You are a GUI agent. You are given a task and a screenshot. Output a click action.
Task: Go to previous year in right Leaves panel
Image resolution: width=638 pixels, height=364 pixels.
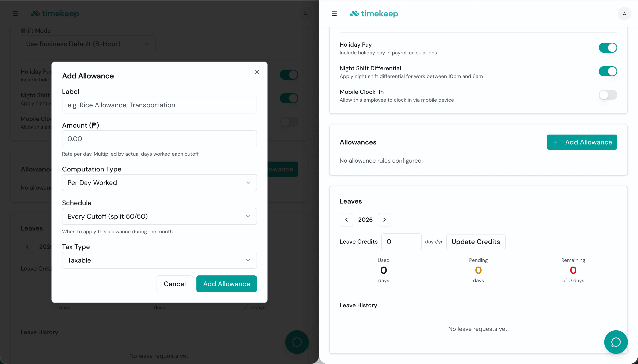(346, 220)
